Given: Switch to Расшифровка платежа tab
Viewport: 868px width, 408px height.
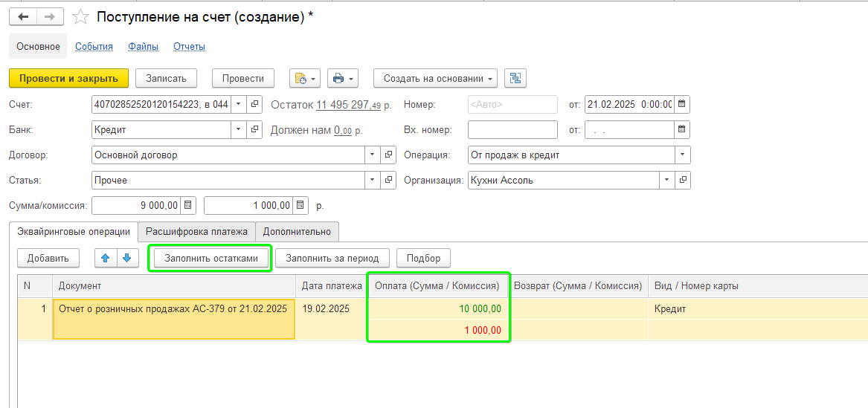Looking at the screenshot, I should (x=196, y=232).
